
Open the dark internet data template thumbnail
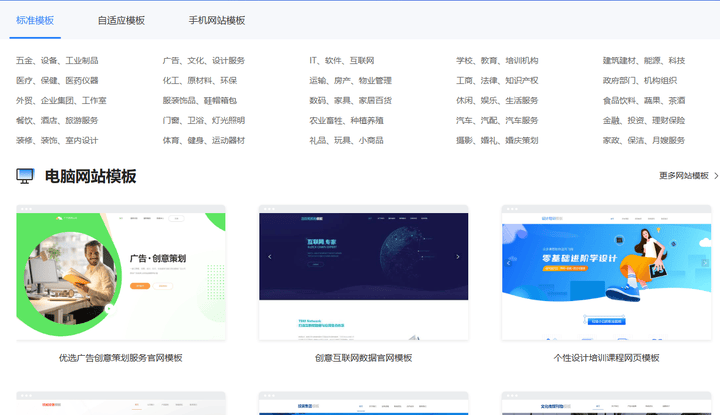click(363, 272)
